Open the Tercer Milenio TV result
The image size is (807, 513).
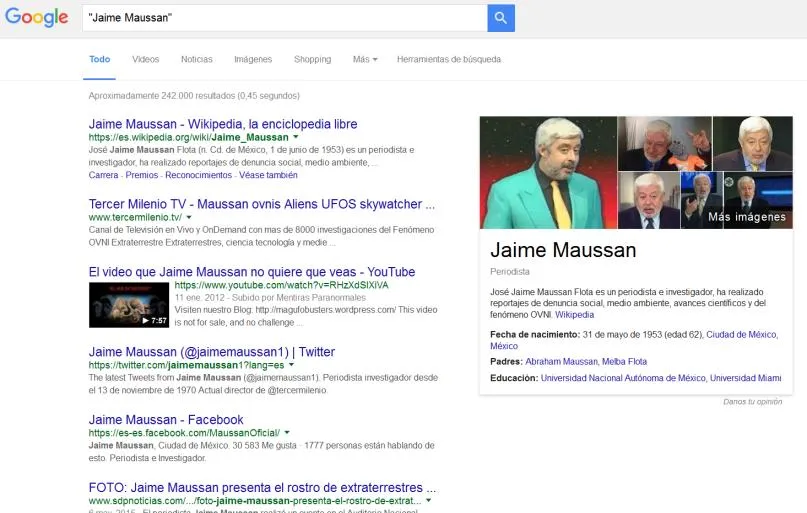click(x=261, y=204)
